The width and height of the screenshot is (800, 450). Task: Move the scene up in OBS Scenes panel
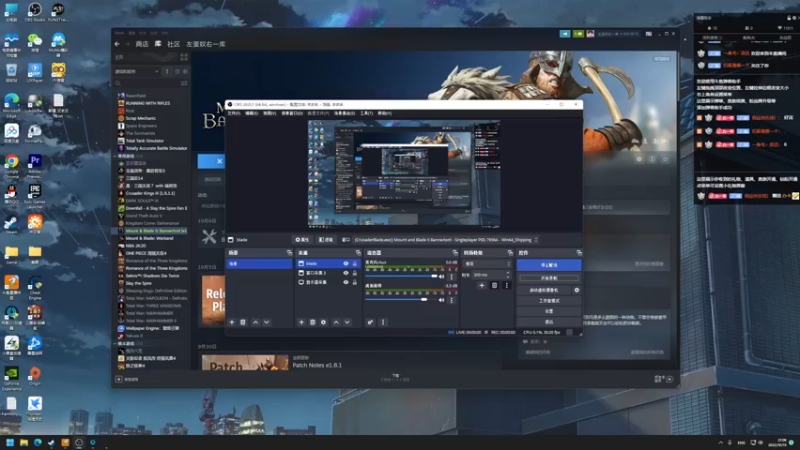[256, 322]
